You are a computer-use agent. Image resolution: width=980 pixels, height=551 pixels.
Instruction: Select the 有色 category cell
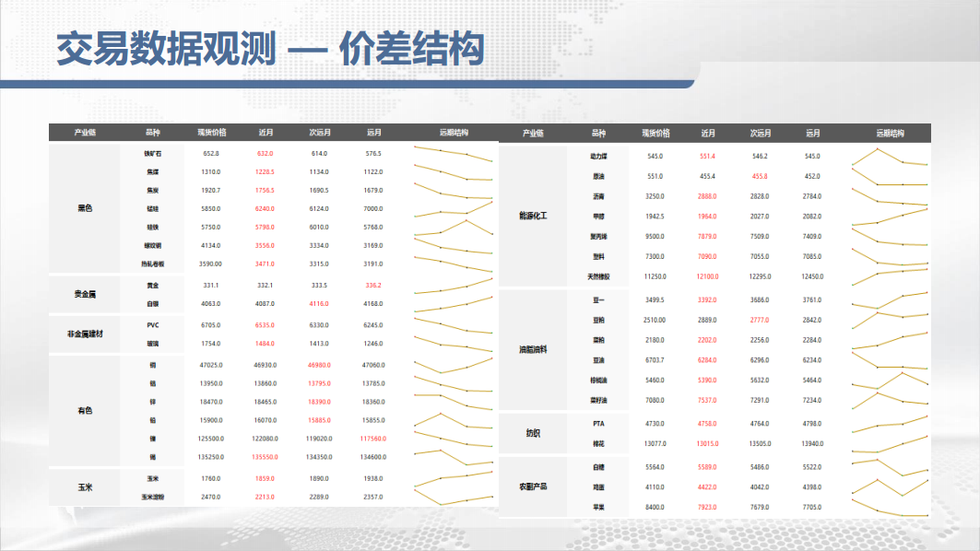[85, 410]
